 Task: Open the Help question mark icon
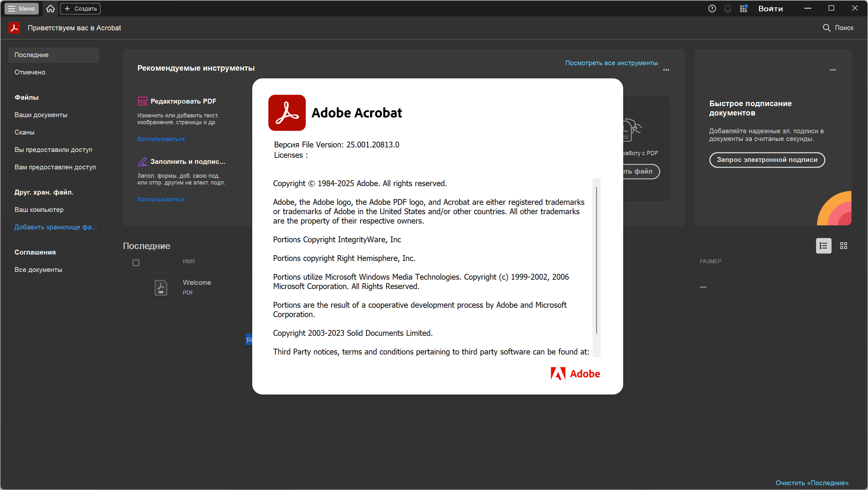tap(712, 8)
